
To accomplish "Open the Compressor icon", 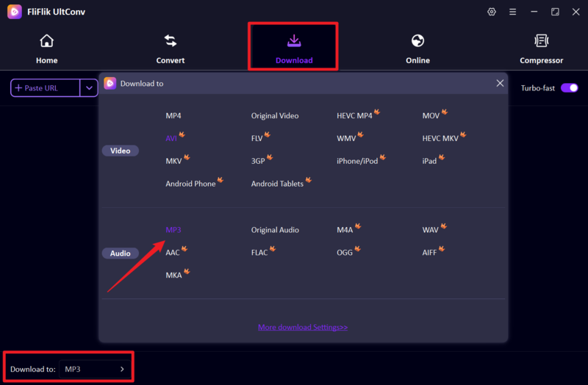I will coord(541,41).
